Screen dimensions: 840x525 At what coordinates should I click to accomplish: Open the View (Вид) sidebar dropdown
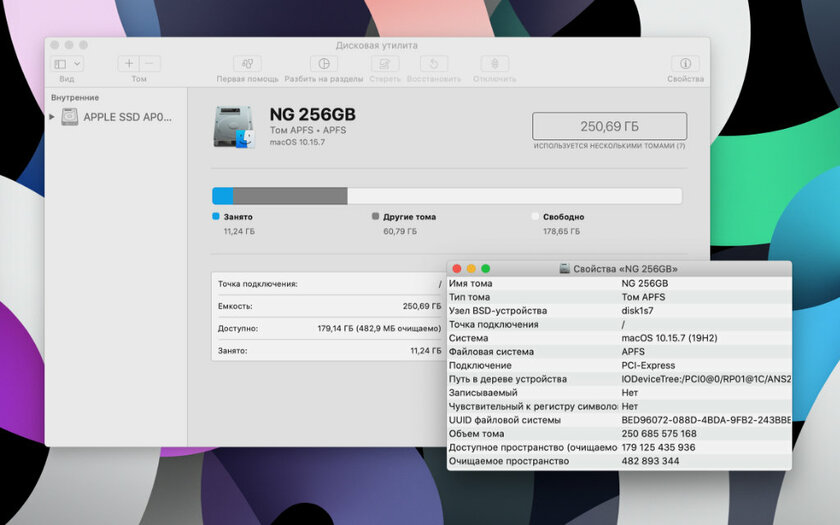(67, 64)
